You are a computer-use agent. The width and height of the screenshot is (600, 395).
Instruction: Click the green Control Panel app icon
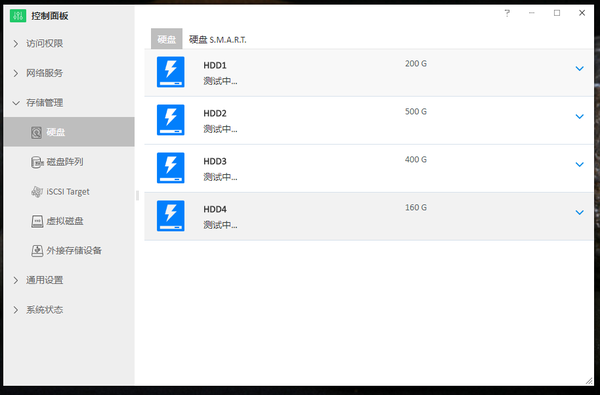(x=18, y=16)
